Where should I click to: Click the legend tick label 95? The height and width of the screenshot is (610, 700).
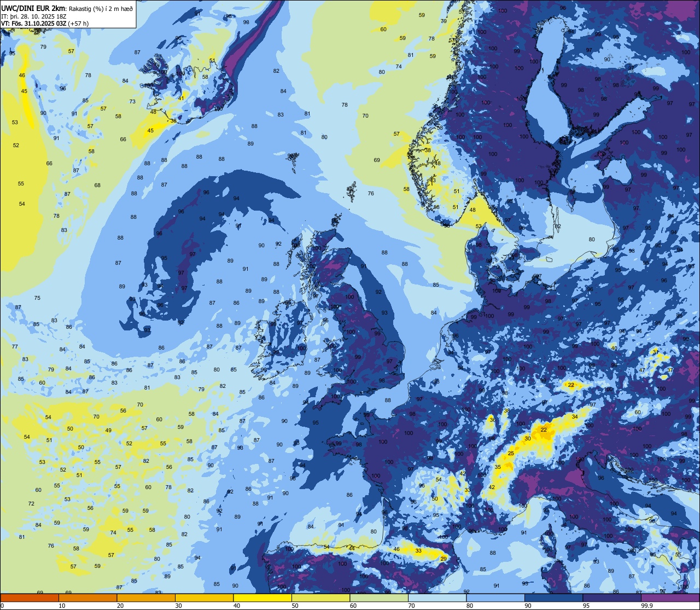click(x=586, y=606)
